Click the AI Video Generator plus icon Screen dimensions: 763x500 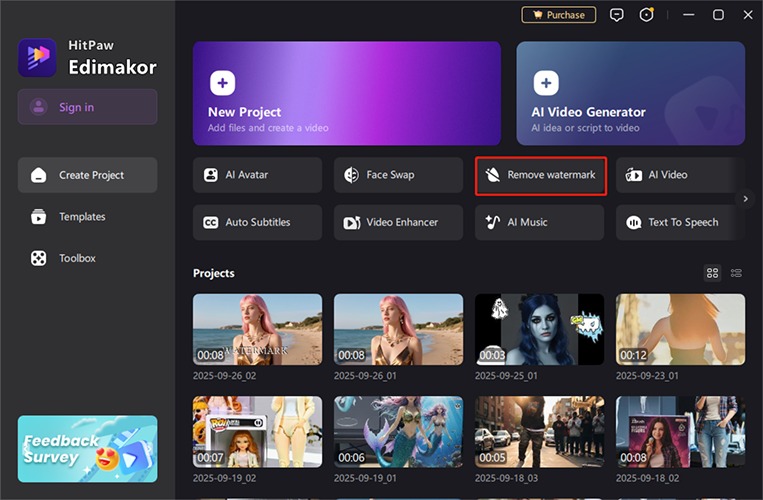(x=546, y=83)
